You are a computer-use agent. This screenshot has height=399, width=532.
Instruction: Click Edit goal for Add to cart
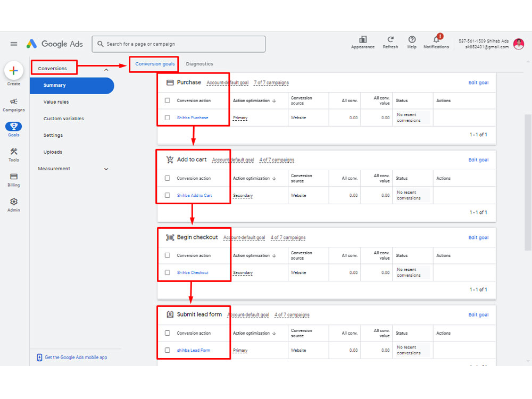478,160
